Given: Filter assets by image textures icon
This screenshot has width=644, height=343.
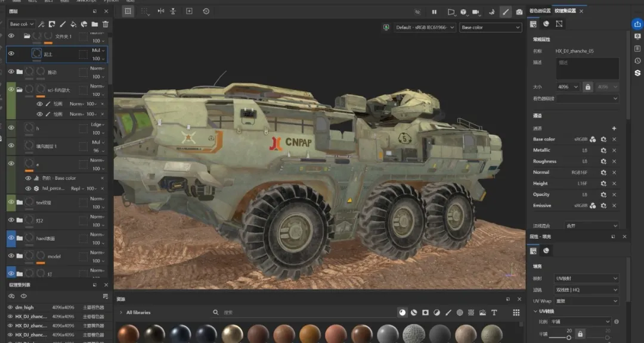Looking at the screenshot, I should tap(482, 313).
